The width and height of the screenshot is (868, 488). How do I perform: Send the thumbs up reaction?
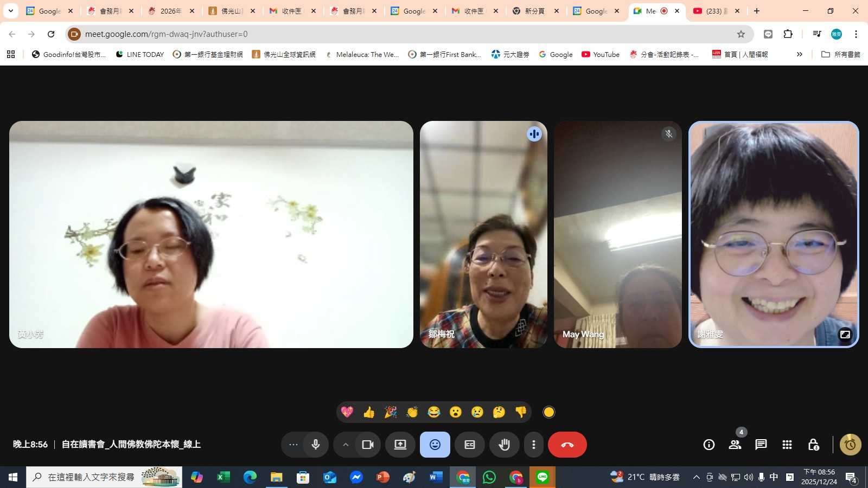[369, 412]
